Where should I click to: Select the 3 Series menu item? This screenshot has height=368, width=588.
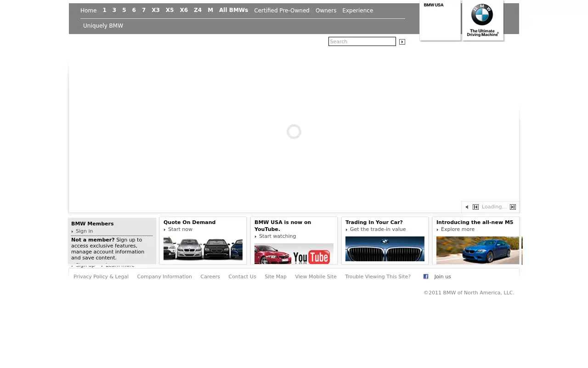[x=114, y=10]
